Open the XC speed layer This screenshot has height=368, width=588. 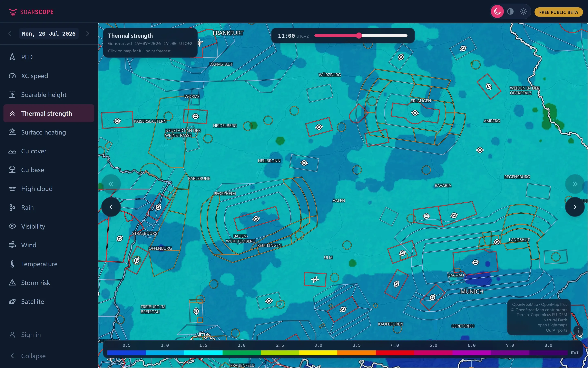click(49, 76)
